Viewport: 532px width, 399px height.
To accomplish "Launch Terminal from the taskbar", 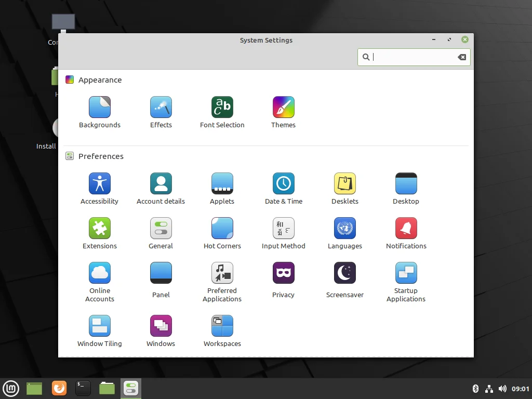I will pos(83,388).
